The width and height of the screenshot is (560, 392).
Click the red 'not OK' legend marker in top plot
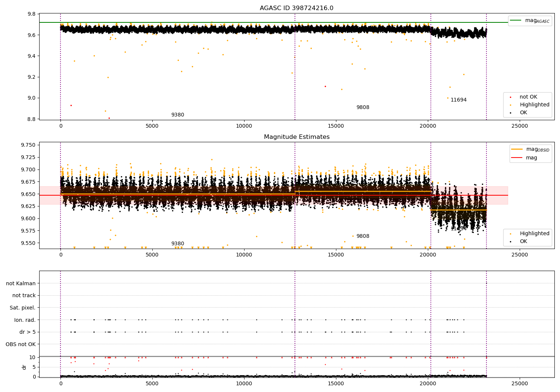[x=510, y=97]
